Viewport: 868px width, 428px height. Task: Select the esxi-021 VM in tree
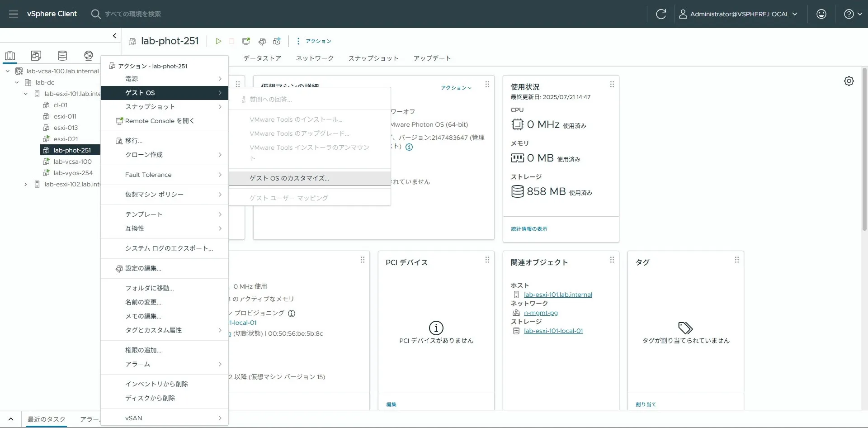[x=66, y=139]
